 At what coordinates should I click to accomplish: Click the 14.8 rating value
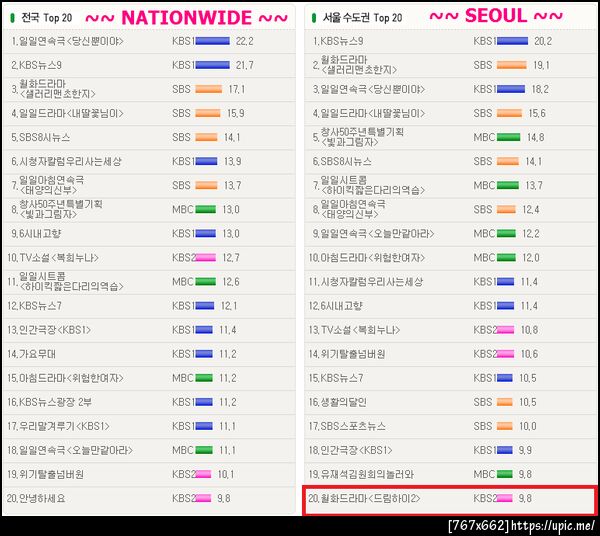click(x=535, y=137)
